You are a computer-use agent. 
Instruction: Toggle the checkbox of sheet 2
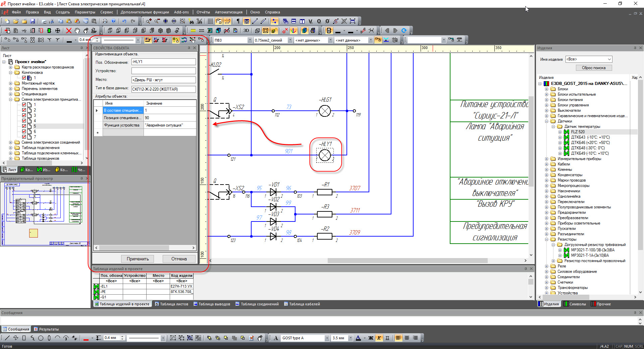coord(24,110)
